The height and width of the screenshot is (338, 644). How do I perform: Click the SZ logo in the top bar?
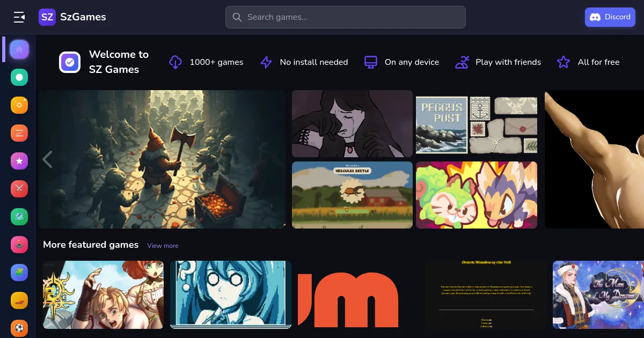tap(47, 17)
